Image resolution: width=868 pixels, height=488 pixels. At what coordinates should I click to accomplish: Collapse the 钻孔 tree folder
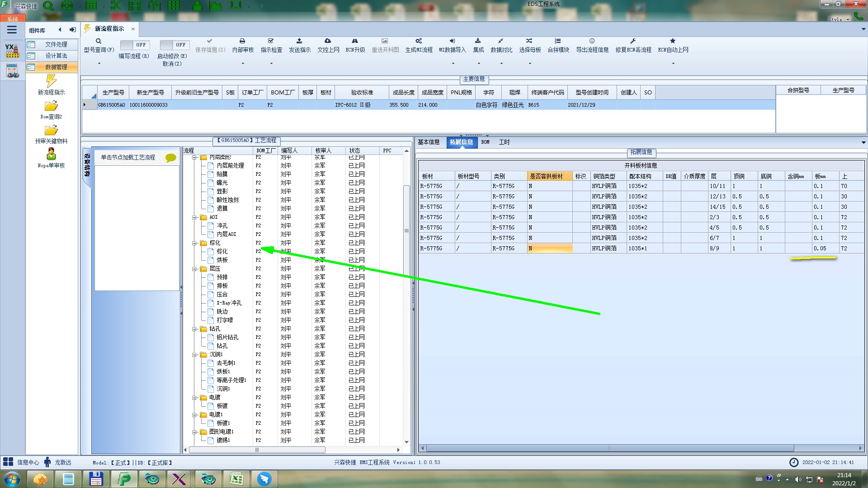click(194, 329)
